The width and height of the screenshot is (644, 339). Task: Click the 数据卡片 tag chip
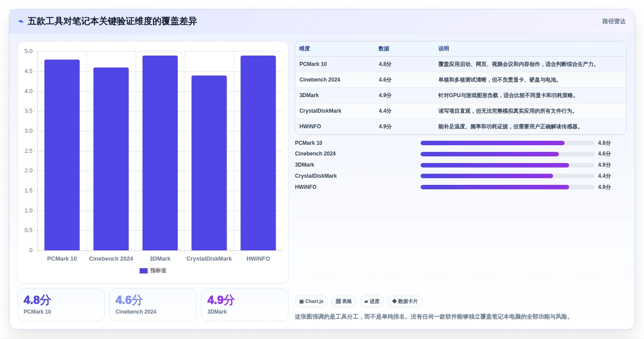coord(405,302)
